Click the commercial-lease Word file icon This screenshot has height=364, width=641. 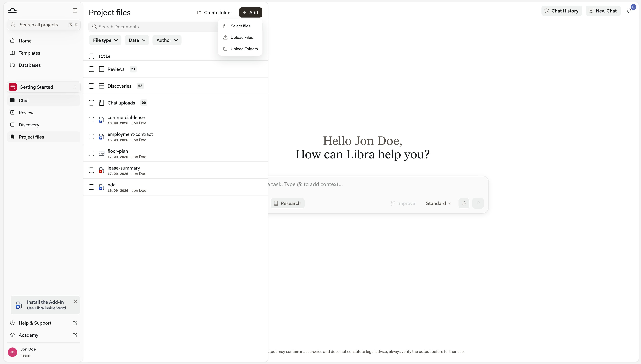[x=101, y=120]
